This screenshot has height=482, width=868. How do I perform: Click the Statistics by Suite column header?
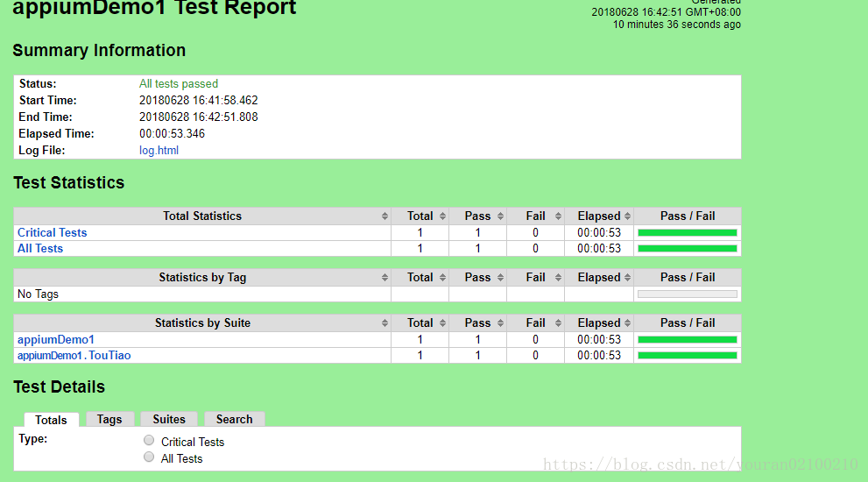tap(202, 323)
